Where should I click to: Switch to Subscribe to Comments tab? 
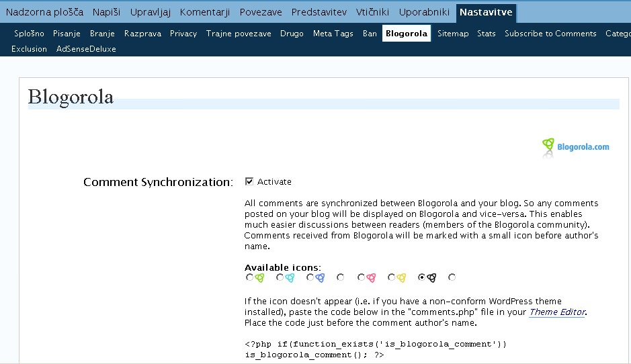550,33
